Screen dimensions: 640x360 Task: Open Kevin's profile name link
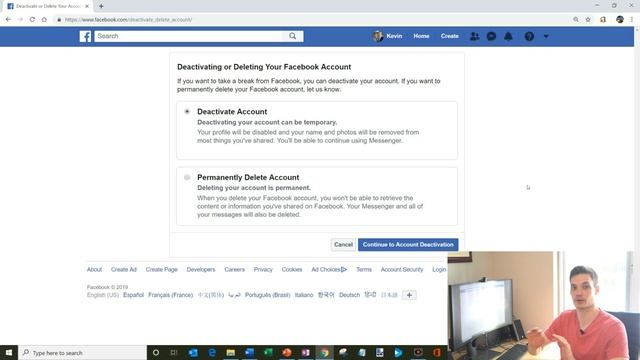(x=394, y=36)
